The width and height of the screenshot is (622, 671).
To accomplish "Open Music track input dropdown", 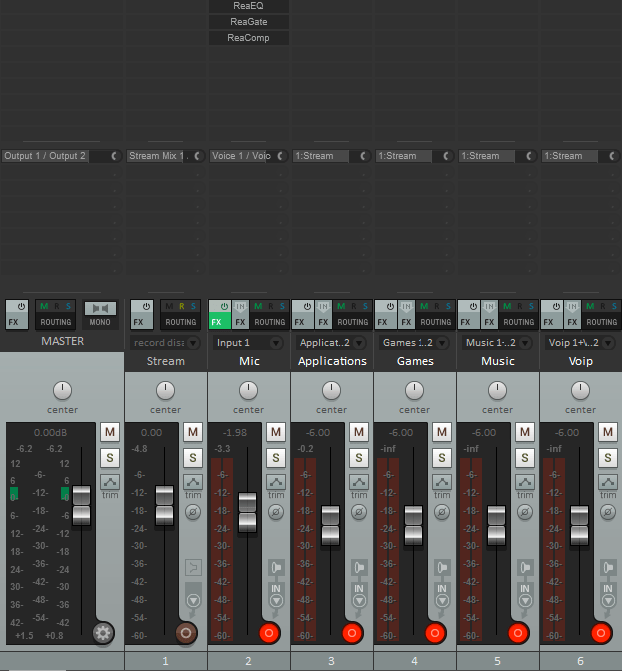I will pos(497,343).
